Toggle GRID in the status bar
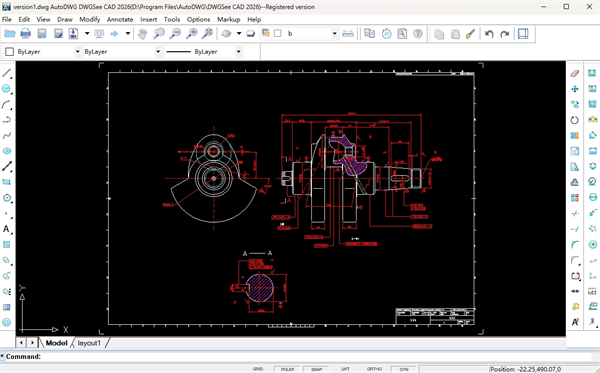The width and height of the screenshot is (600, 373). click(258, 369)
